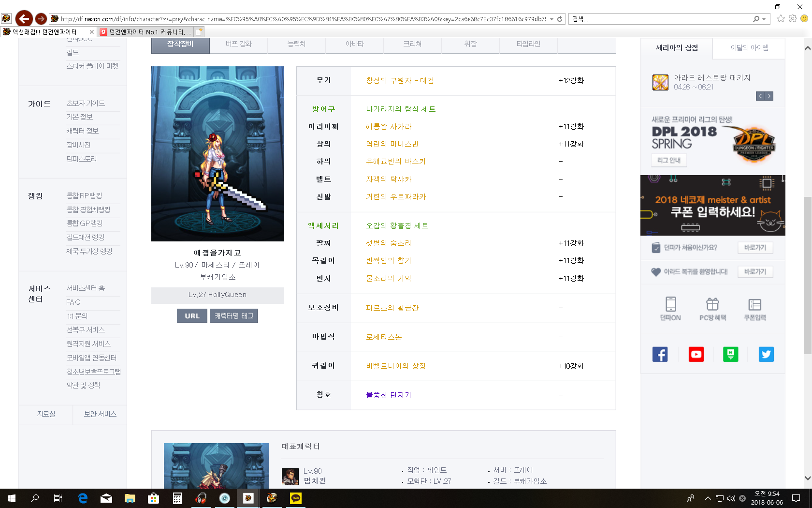
Task: Open the 통합 RP랭킹 sidebar link
Action: [84, 196]
